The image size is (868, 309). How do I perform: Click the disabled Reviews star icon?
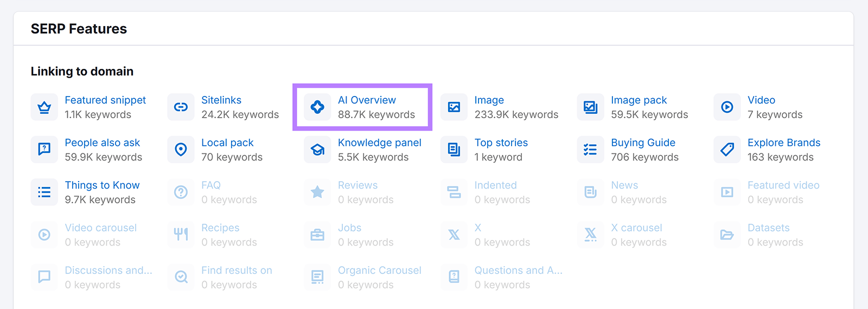point(317,192)
